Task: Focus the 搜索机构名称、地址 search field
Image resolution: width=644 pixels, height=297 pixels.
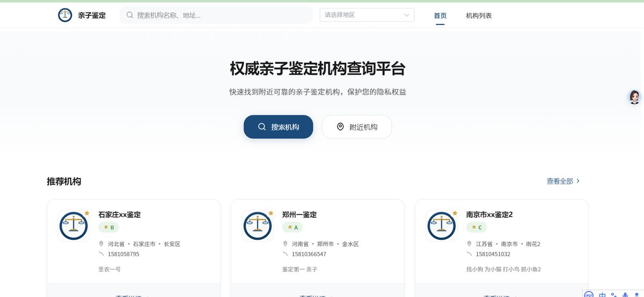Action: pos(220,15)
